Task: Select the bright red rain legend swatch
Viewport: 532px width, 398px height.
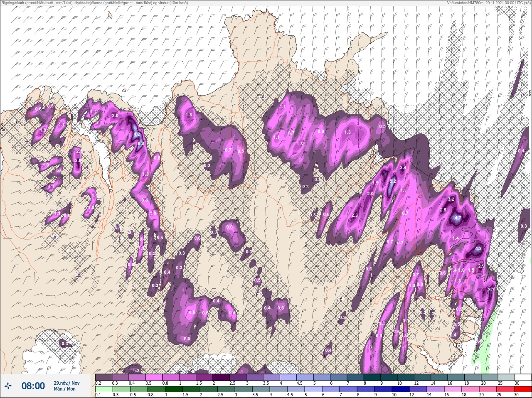Action: pyautogui.click(x=522, y=389)
